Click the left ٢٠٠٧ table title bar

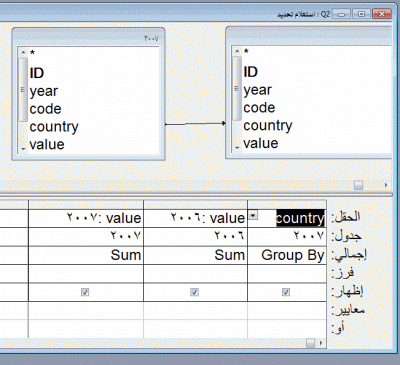[x=88, y=37]
